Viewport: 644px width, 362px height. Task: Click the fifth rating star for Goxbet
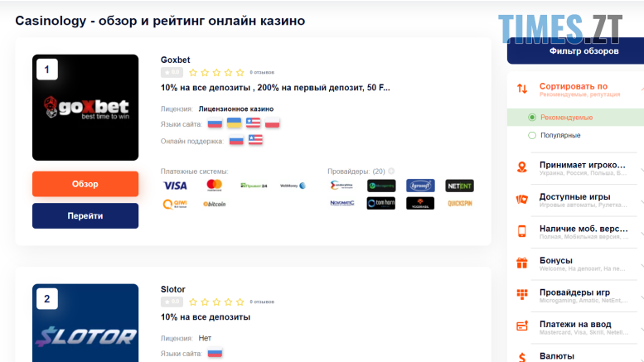240,73
